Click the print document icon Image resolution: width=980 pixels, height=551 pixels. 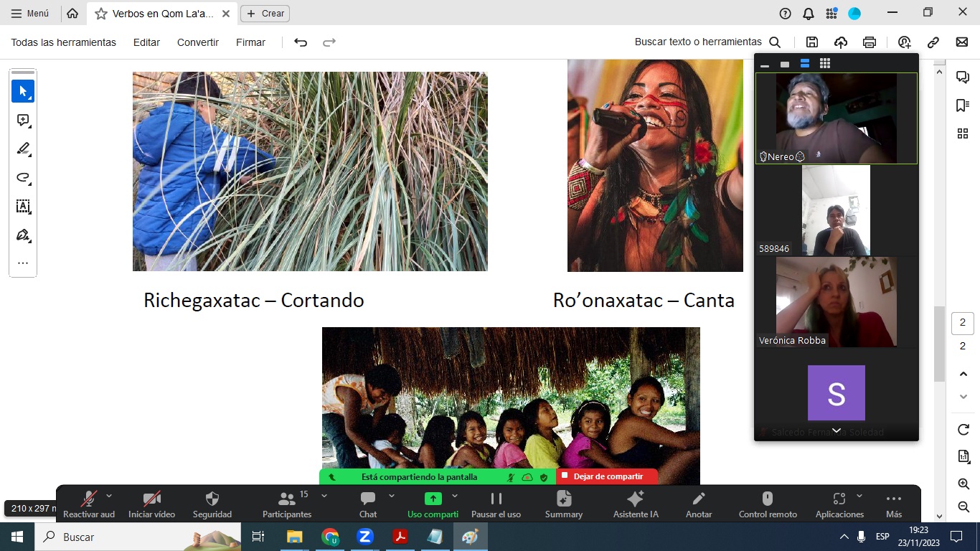click(x=870, y=42)
